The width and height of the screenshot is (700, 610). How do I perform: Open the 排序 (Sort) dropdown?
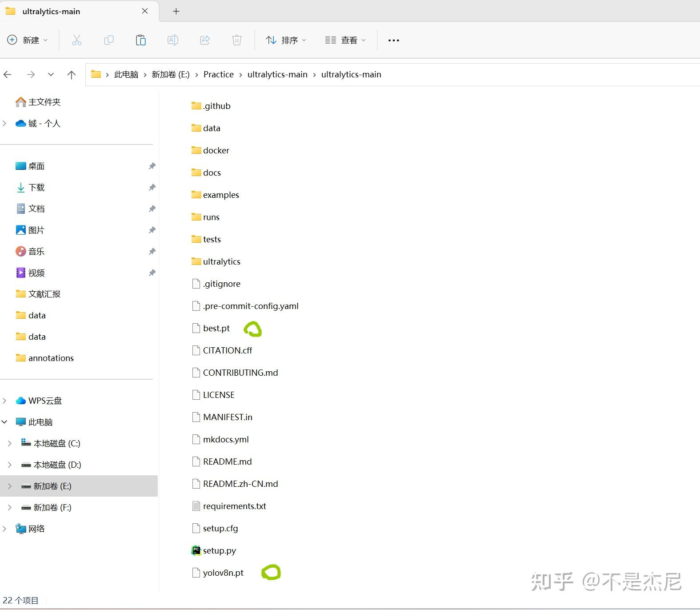point(286,40)
